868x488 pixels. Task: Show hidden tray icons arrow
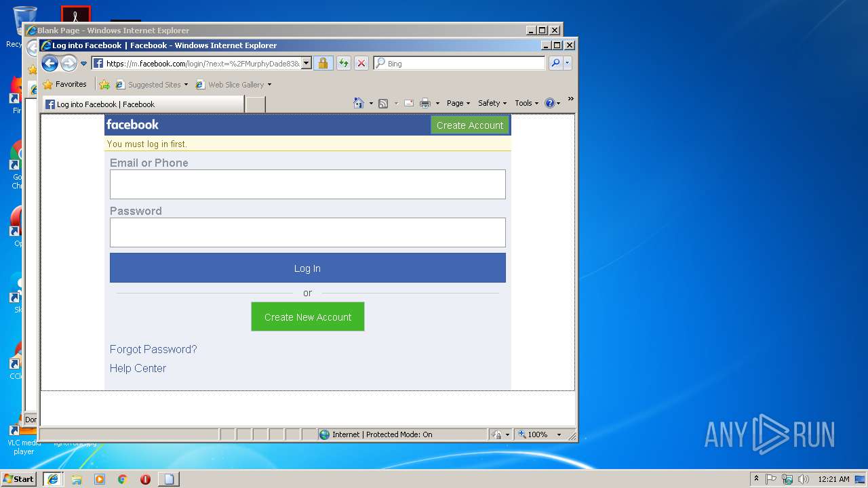[756, 479]
